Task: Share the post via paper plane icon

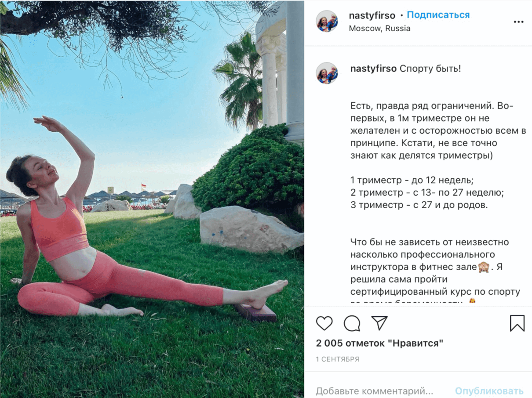Action: click(379, 323)
